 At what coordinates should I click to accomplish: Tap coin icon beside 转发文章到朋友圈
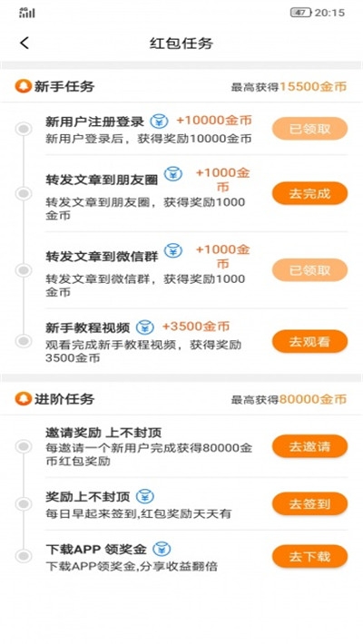(173, 174)
